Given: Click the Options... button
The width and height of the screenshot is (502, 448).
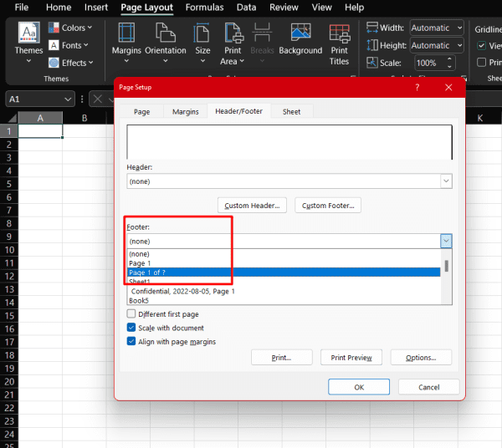Looking at the screenshot, I should coord(421,358).
